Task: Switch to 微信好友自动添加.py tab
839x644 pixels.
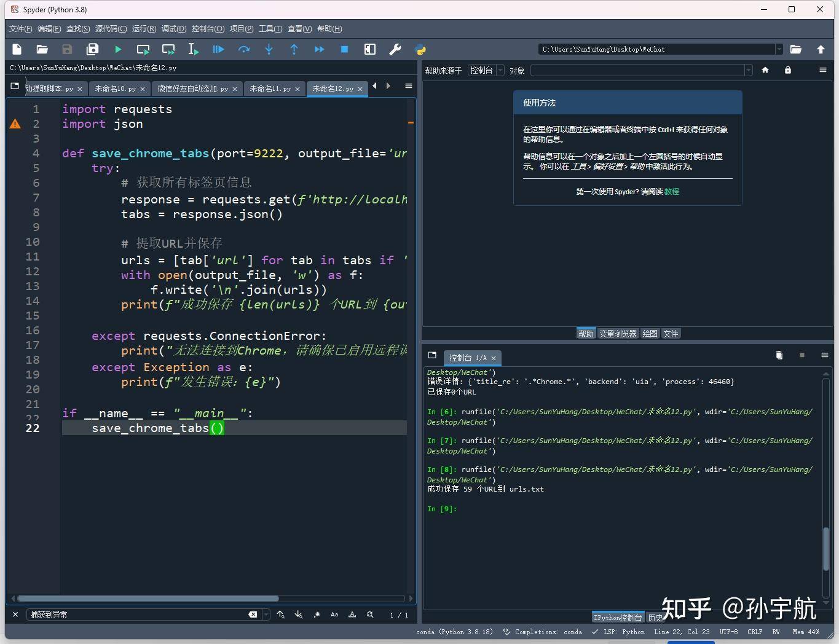Action: click(x=192, y=89)
